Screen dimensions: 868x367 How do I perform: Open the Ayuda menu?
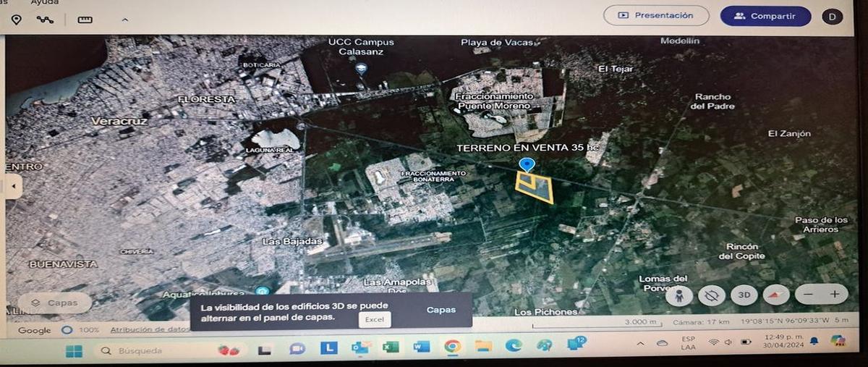[43, 2]
